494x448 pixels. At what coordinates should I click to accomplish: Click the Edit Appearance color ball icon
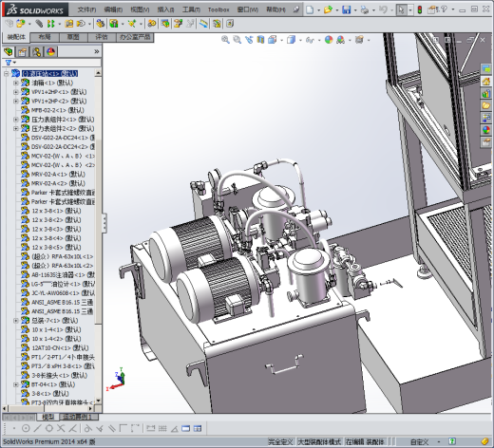tap(329, 40)
